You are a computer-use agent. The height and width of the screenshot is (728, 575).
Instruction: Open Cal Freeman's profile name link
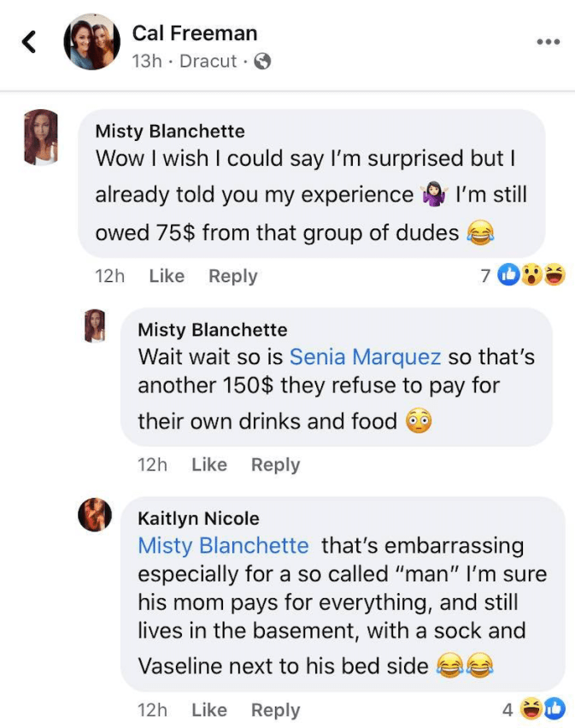(194, 33)
